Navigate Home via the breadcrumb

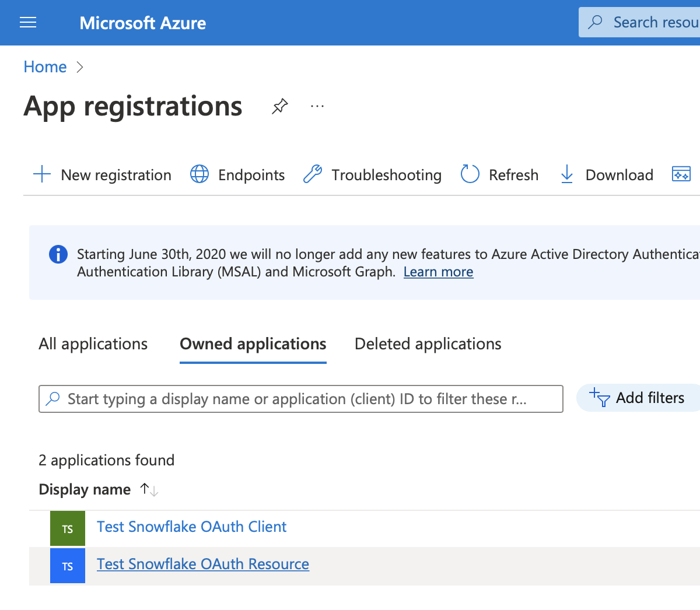45,66
